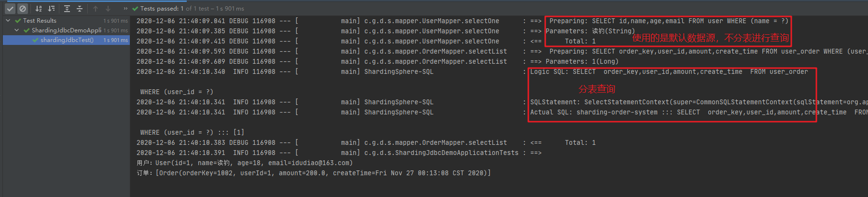Click the 'Parameters: 读钧(String)' log text
This screenshot has width=868, height=197.
pos(590,31)
